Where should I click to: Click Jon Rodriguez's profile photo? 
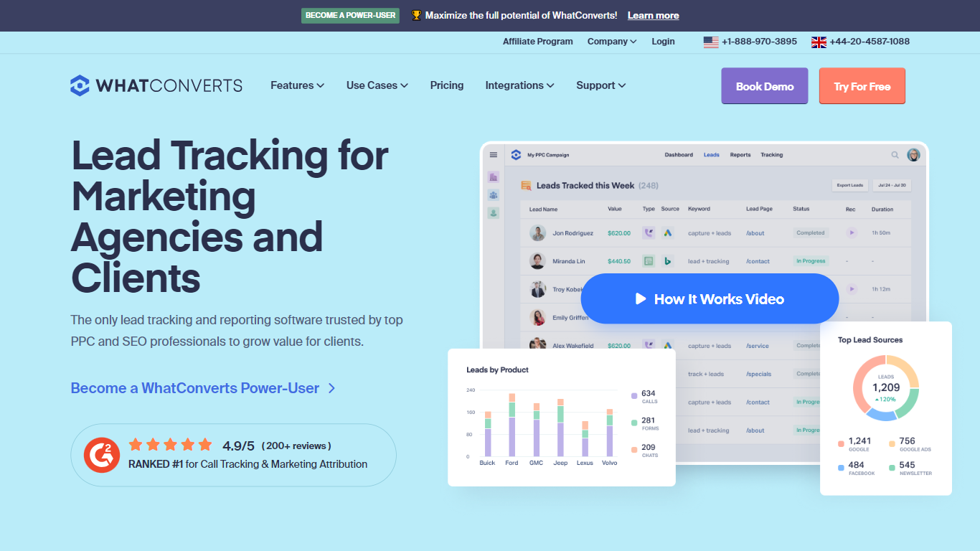(x=537, y=232)
